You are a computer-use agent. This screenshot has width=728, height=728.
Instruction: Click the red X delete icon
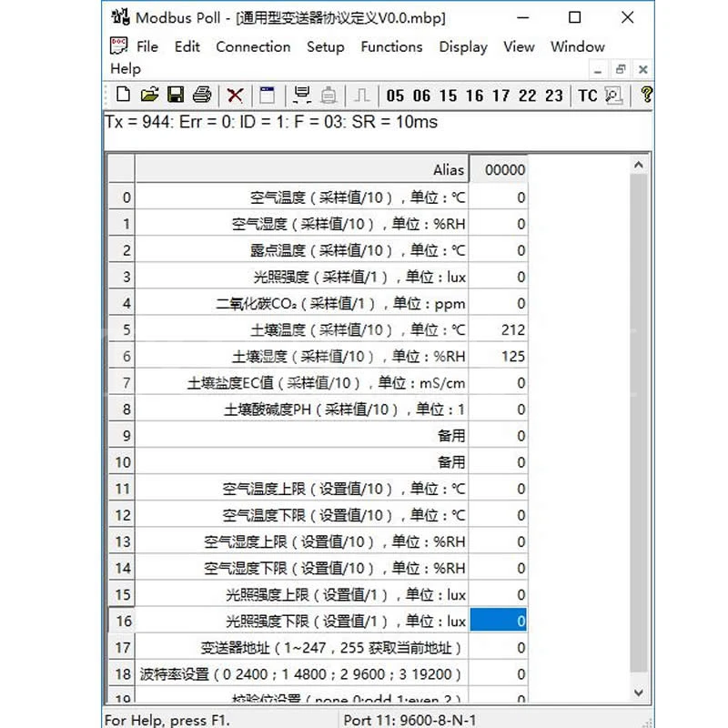coord(235,96)
